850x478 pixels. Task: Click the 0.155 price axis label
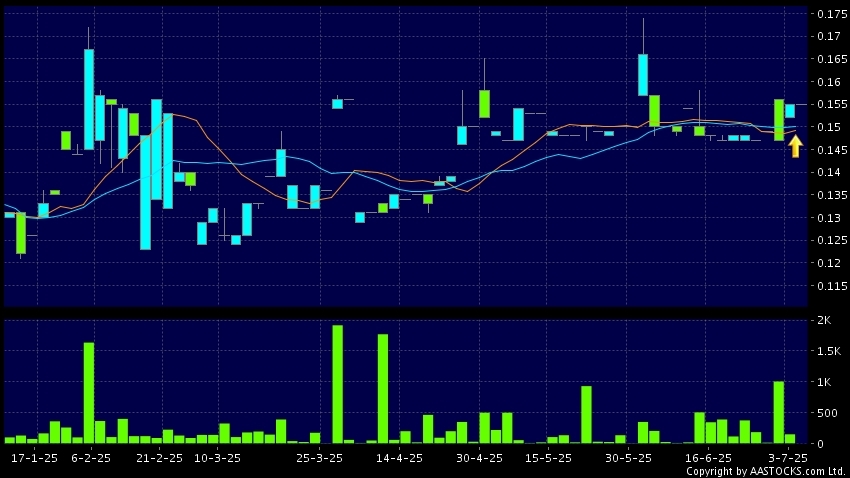[x=832, y=104]
